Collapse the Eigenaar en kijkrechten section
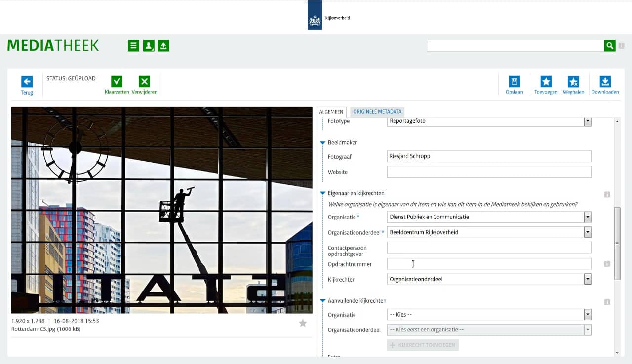This screenshot has height=364, width=632. pyautogui.click(x=322, y=193)
